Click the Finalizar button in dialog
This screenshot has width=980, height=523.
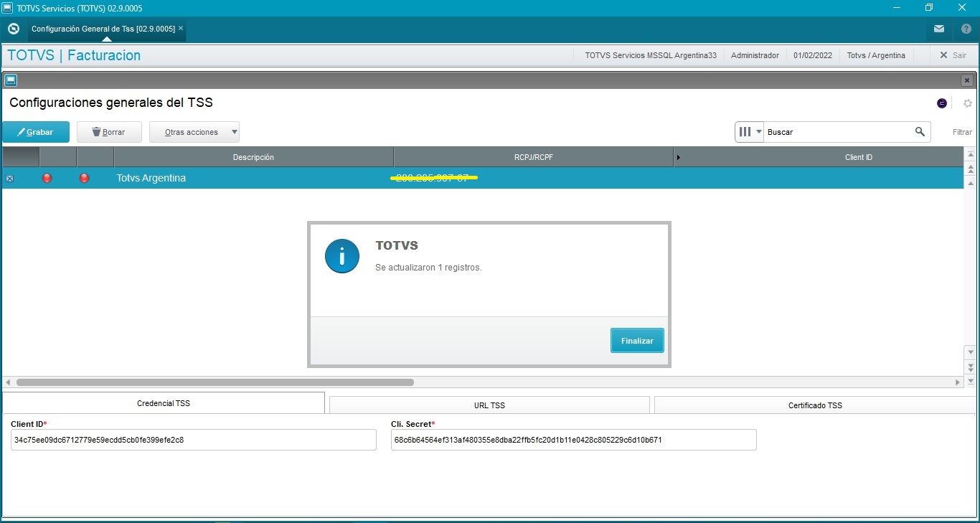[x=637, y=341]
